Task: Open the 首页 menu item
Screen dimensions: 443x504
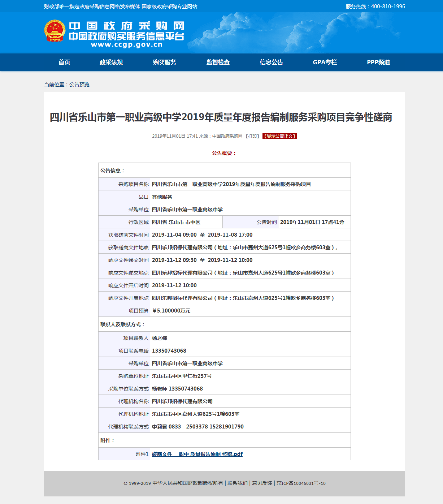Action: tap(64, 62)
